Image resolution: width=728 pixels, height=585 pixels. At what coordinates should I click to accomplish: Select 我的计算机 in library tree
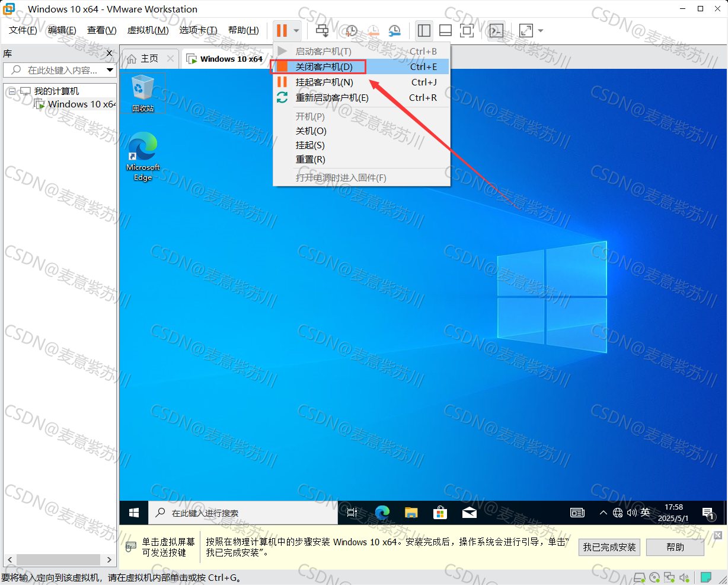(x=56, y=91)
